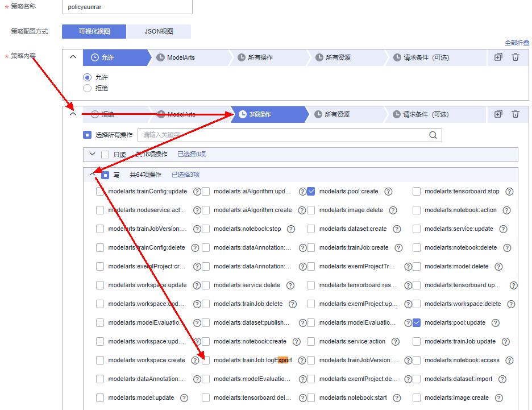Open help for modelarts:notebook:delete
532x410 pixels.
507,248
